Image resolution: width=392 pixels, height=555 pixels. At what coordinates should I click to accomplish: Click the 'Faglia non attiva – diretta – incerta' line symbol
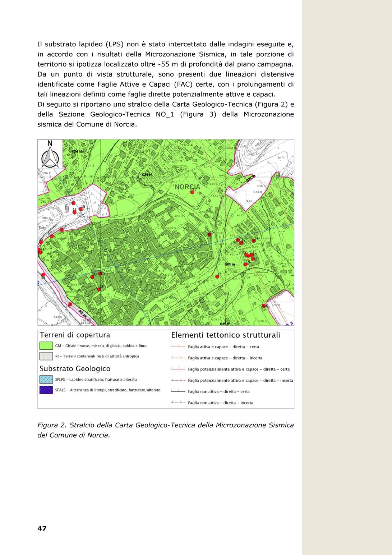tap(178, 403)
